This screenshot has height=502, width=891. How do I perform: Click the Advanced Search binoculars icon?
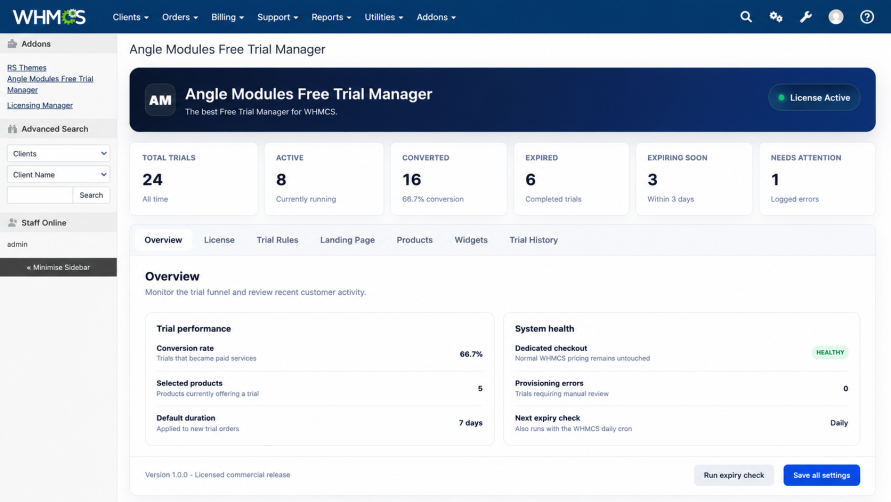(x=12, y=129)
